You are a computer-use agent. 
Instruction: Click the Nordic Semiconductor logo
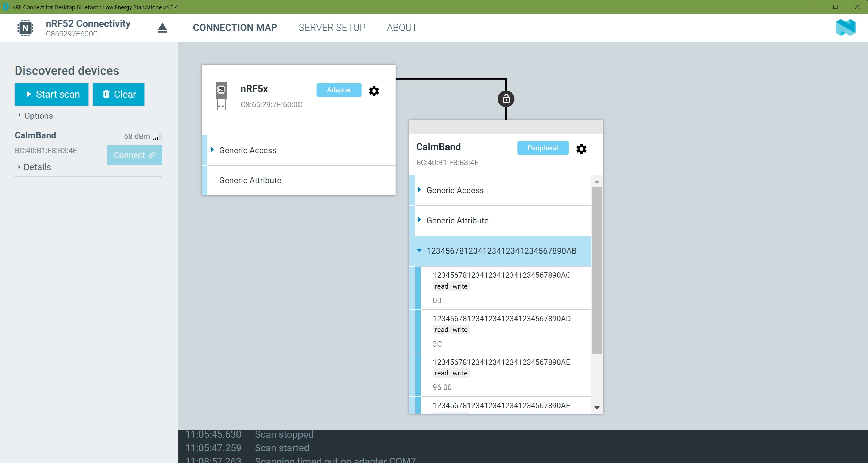tap(845, 28)
